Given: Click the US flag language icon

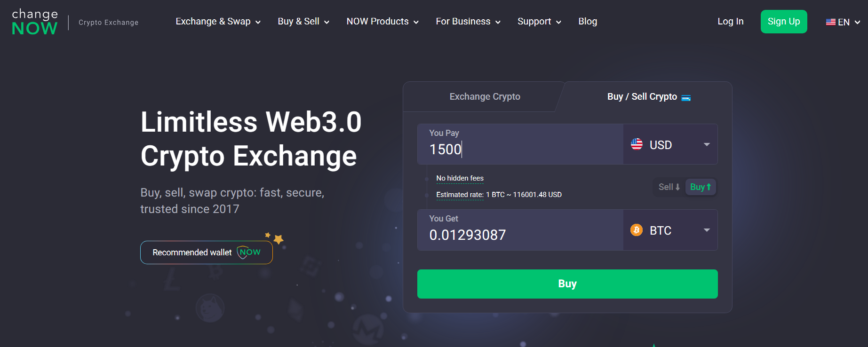Looking at the screenshot, I should (831, 22).
